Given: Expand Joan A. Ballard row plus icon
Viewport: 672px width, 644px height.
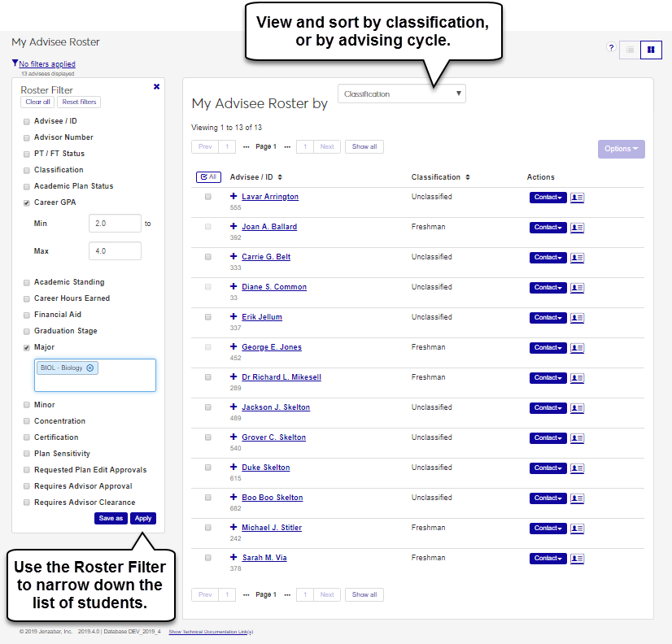Looking at the screenshot, I should [233, 227].
